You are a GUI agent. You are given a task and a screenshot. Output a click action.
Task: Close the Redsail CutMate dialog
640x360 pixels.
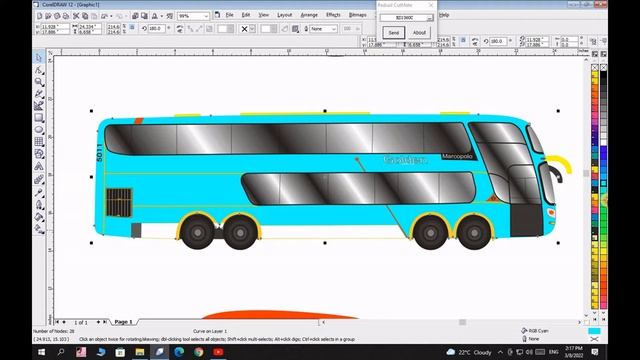tap(431, 5)
